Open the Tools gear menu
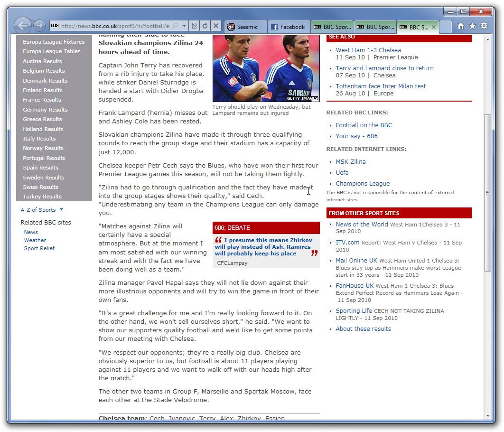The width and height of the screenshot is (504, 432). coord(484,26)
